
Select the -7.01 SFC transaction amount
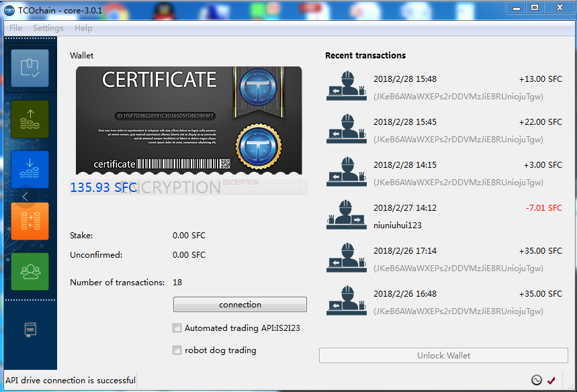click(x=544, y=208)
